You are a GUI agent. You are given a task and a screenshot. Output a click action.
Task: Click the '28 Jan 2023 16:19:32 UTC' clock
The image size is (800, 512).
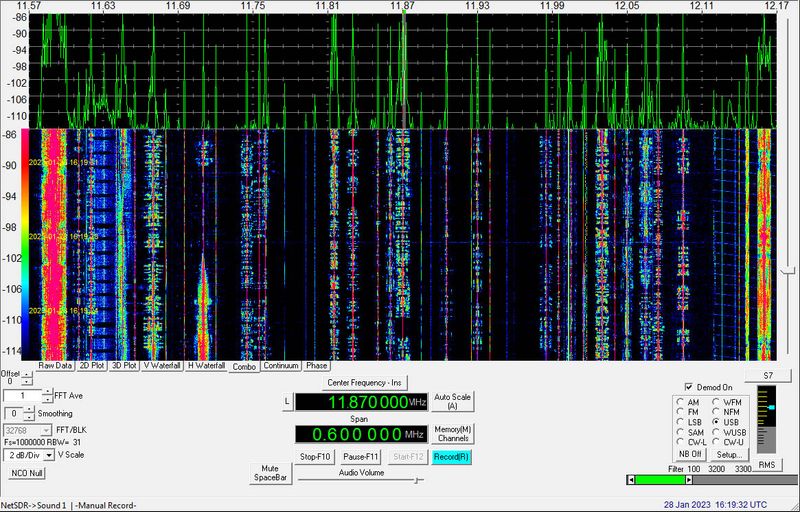coord(715,505)
